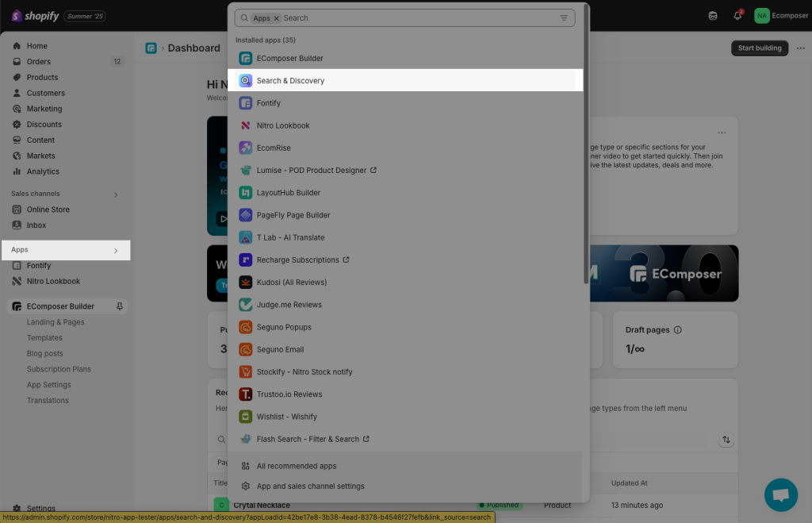812x523 pixels.
Task: Click the sort icon in pages table
Action: pos(726,440)
